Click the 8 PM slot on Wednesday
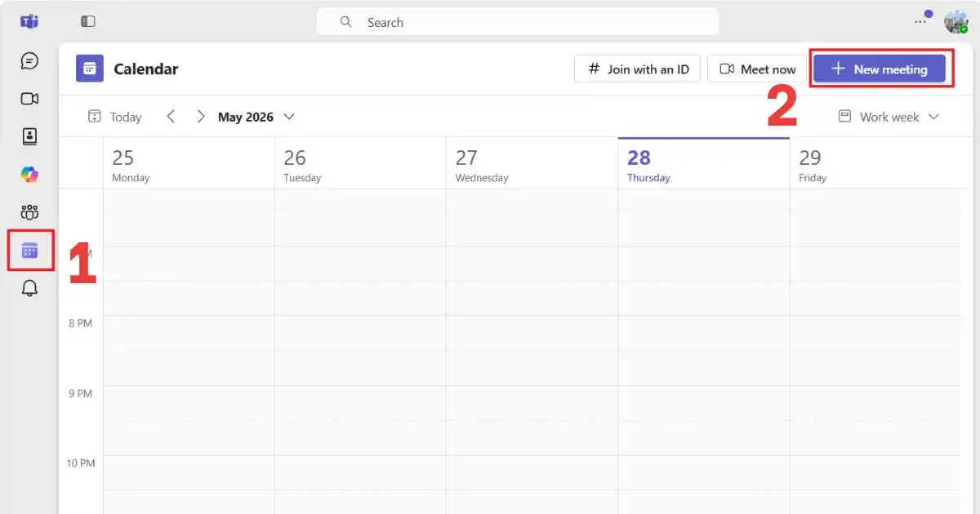 (x=532, y=333)
